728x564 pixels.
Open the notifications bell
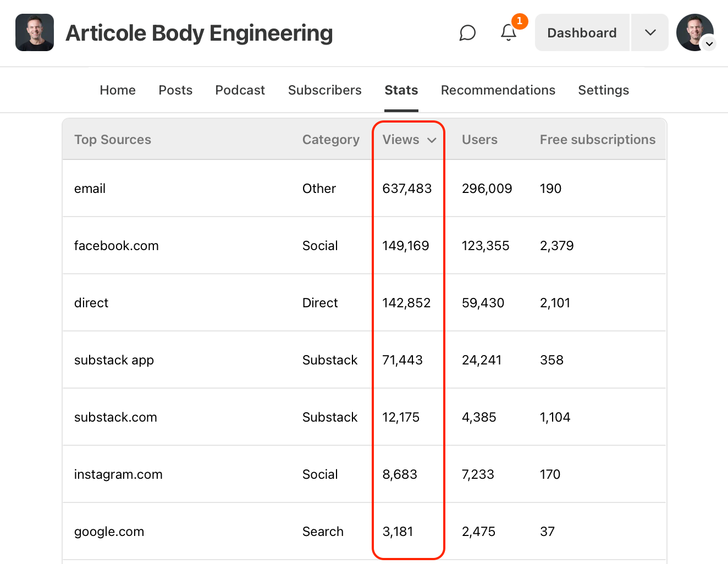(x=509, y=33)
